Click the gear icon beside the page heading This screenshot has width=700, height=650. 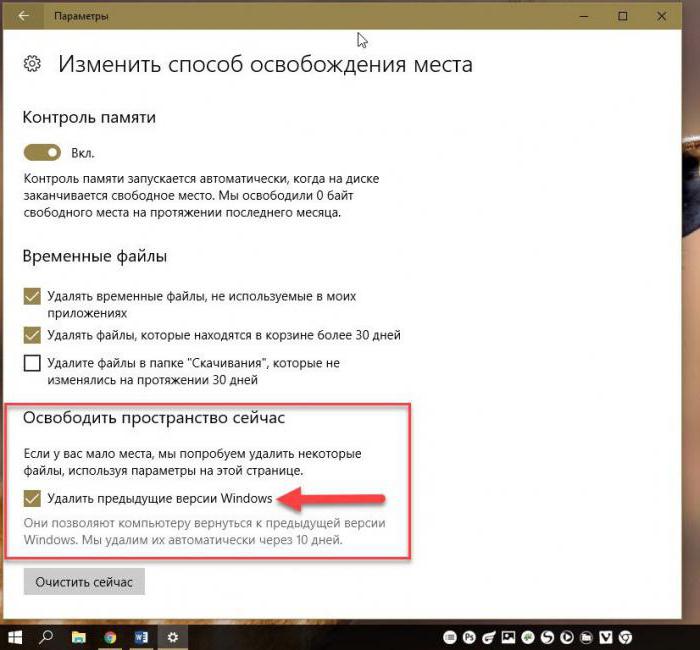pos(32,64)
